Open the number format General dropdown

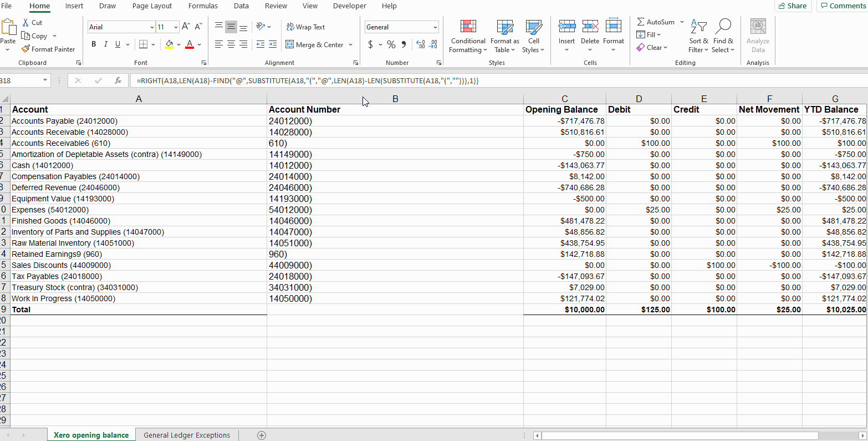coord(435,27)
